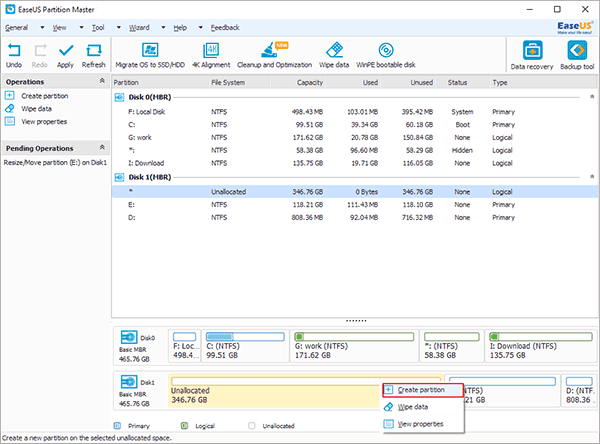Choose View properties in context menu
The height and width of the screenshot is (444, 600).
(x=423, y=424)
